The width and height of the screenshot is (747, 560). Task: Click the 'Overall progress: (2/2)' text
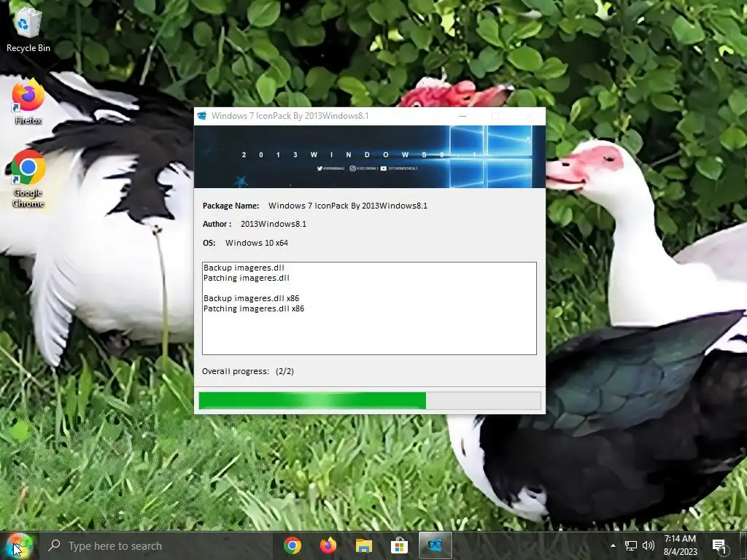coord(248,371)
